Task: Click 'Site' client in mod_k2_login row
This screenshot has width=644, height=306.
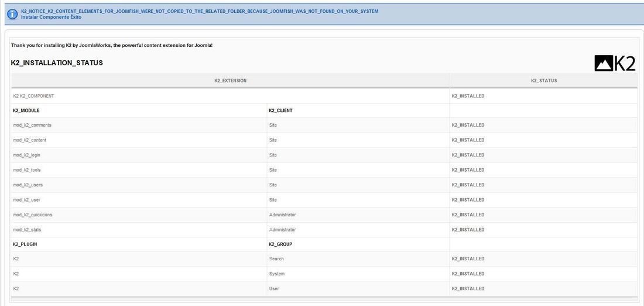Action: pos(273,155)
